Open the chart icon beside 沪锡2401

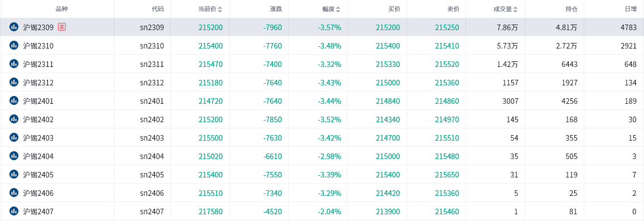[14, 100]
